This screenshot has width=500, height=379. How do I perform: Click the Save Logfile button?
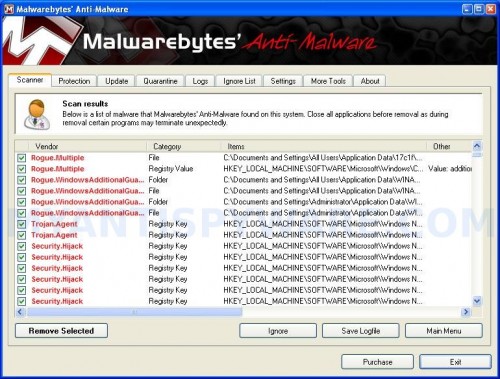[x=361, y=331]
